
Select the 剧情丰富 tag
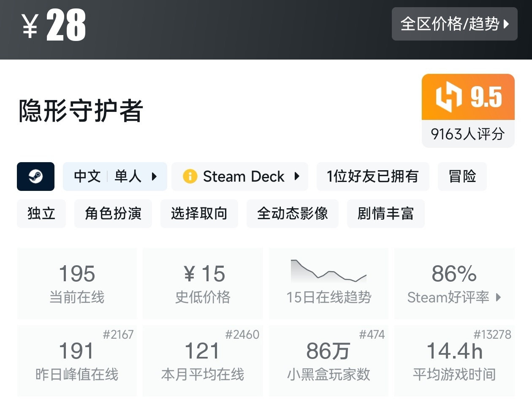[385, 214]
